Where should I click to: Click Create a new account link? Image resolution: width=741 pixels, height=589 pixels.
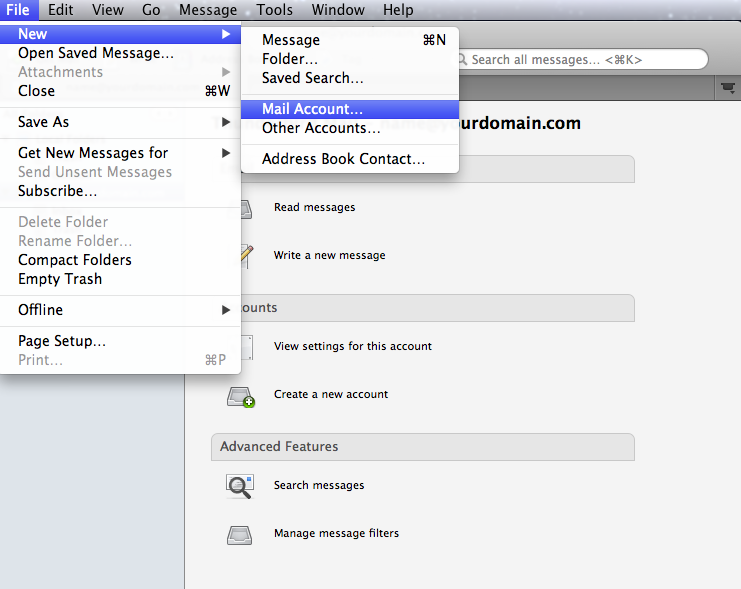click(331, 394)
